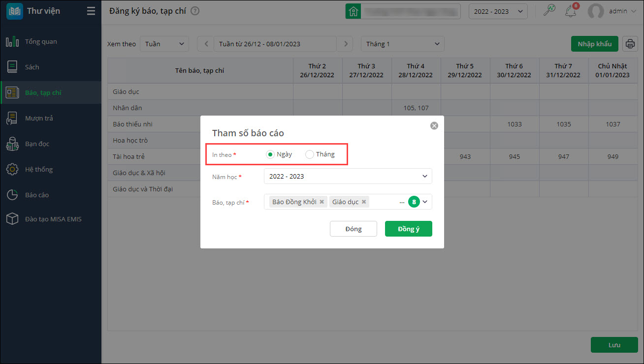Open the Tháng 1 dropdown
644x364 pixels.
click(x=402, y=44)
